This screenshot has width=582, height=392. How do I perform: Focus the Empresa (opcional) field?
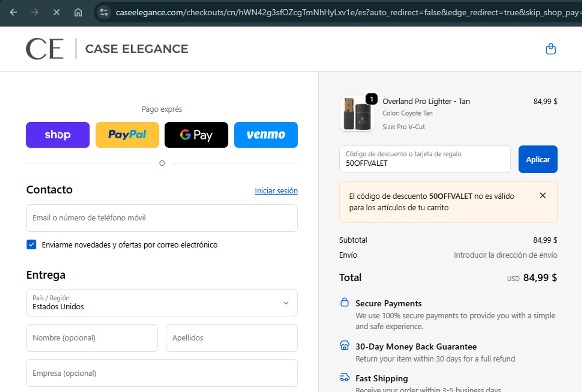pyautogui.click(x=162, y=373)
